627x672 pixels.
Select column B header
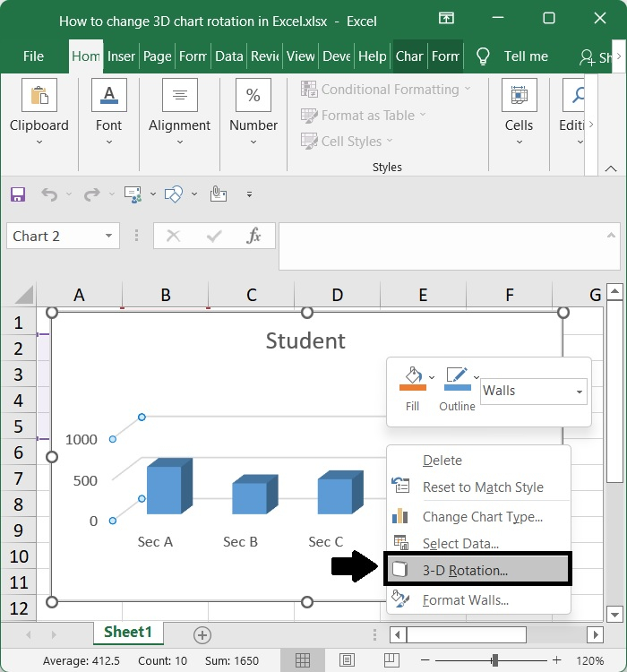point(166,295)
